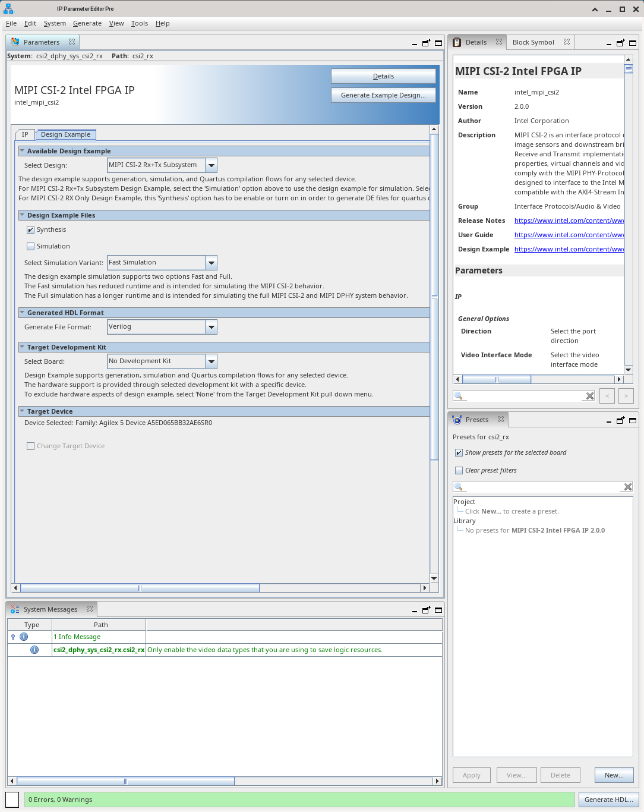
Task: Close the System Messages tab
Action: [90, 609]
